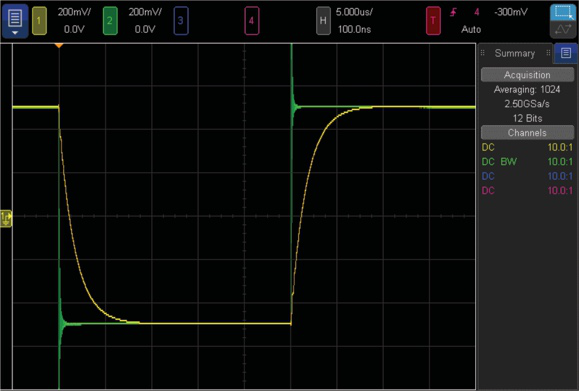Enable channel 3 blue button
Viewport: 579px width, 391px height.
click(181, 21)
